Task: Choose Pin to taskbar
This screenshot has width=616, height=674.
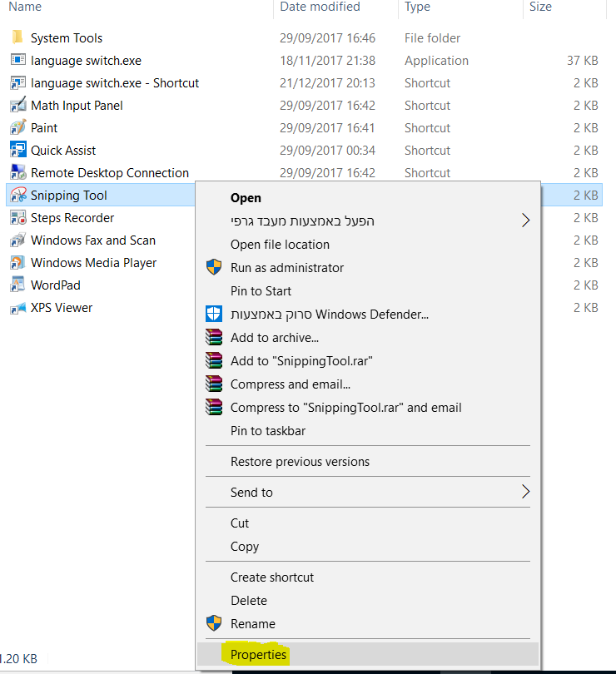Action: pos(368,430)
